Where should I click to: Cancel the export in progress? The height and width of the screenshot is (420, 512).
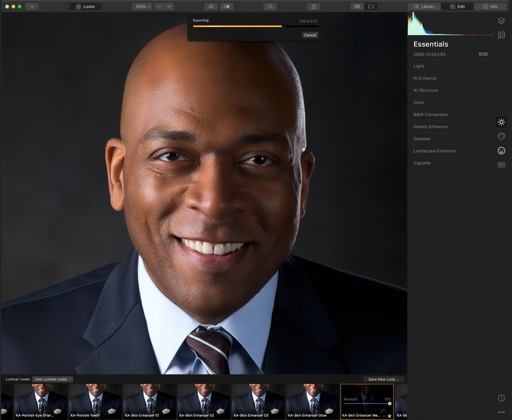[310, 35]
